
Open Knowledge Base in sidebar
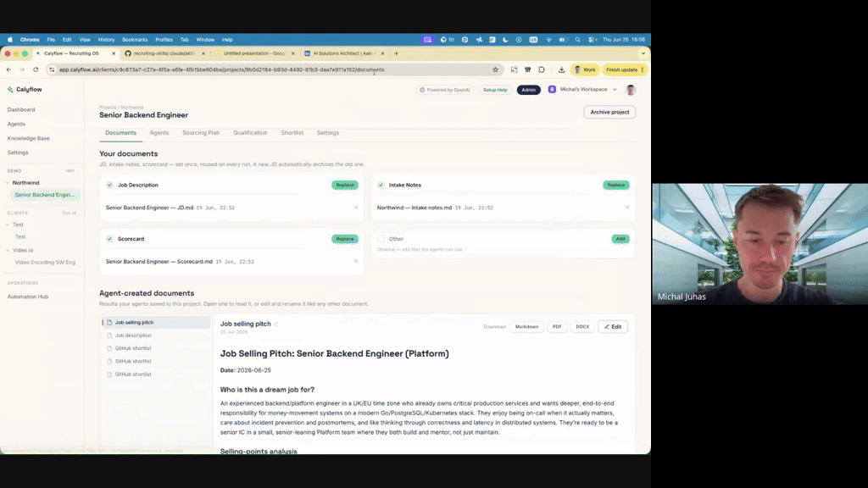point(28,138)
